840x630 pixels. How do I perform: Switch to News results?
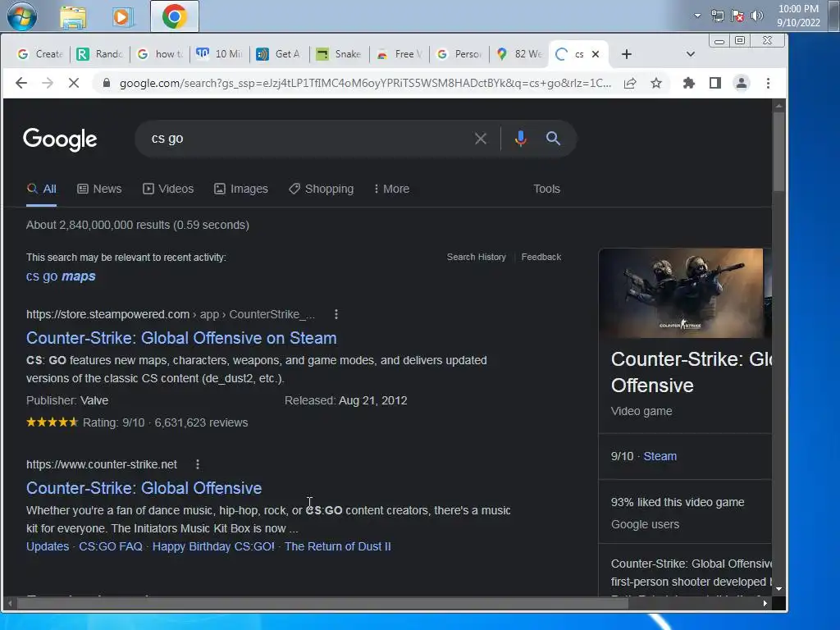coord(99,189)
